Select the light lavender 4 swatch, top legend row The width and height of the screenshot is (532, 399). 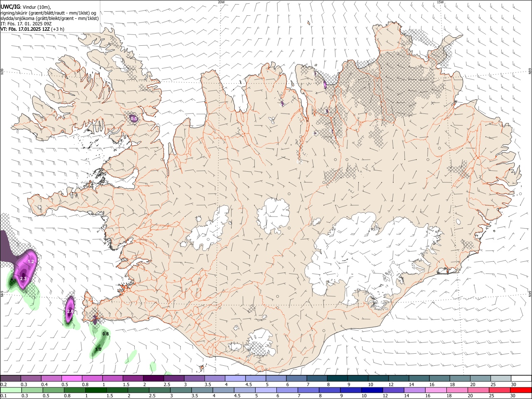(x=235, y=378)
